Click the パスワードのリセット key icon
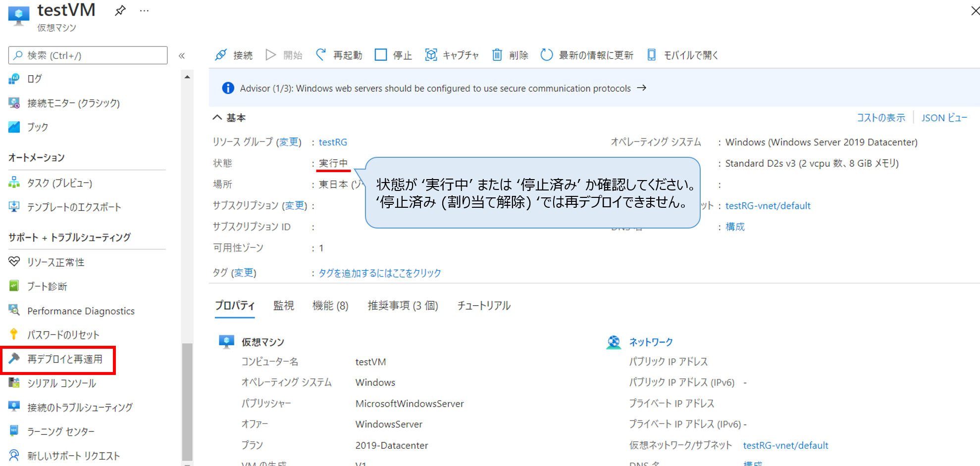The width and height of the screenshot is (980, 466). point(14,334)
